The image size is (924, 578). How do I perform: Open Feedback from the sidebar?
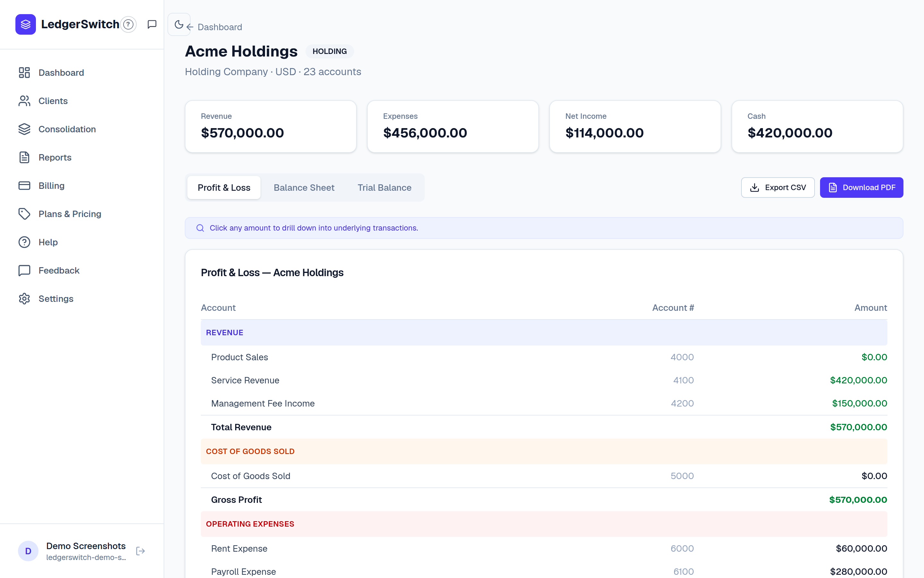tap(82, 271)
